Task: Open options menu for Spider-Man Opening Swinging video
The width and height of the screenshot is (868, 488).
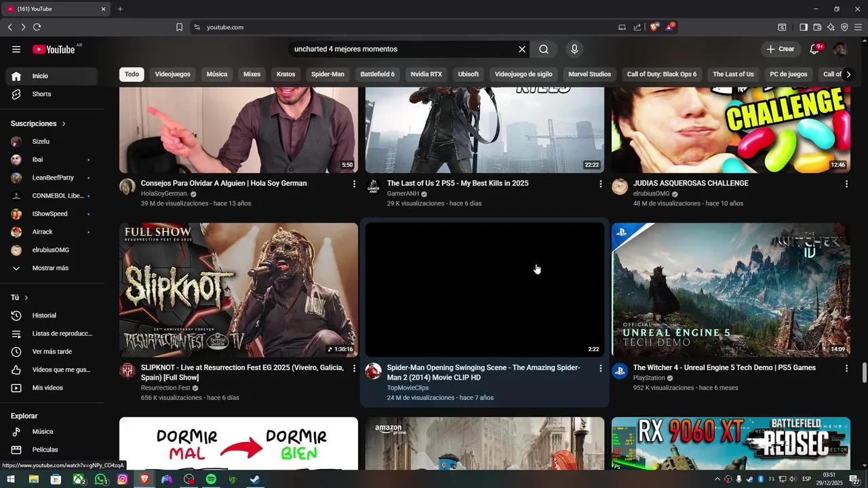Action: tap(600, 368)
